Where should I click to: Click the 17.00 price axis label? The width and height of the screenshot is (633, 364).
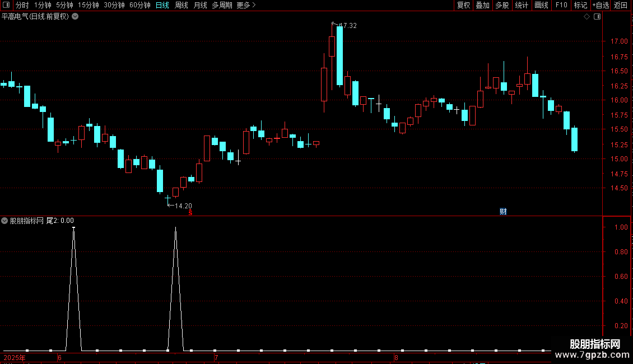(619, 41)
